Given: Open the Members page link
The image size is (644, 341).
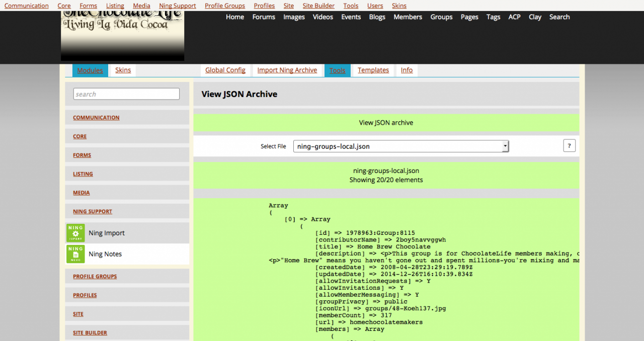Looking at the screenshot, I should (x=408, y=17).
